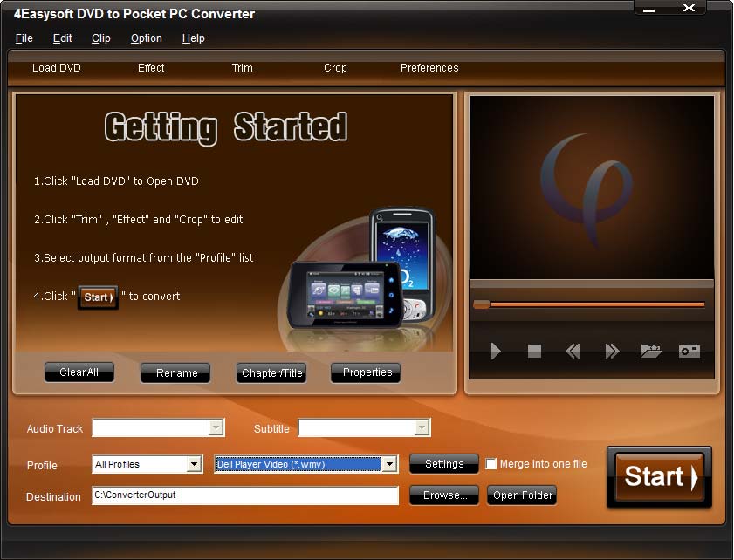The image size is (734, 560).
Task: Open the snapshot folder icon
Action: [x=651, y=351]
